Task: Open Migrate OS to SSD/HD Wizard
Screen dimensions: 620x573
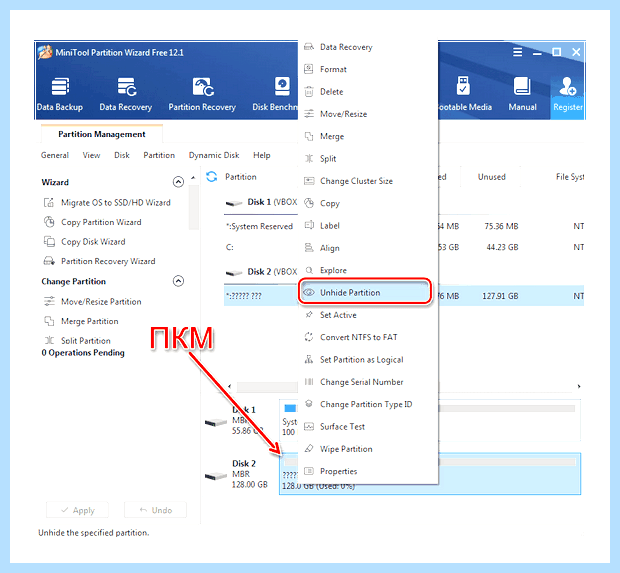Action: 107,202
